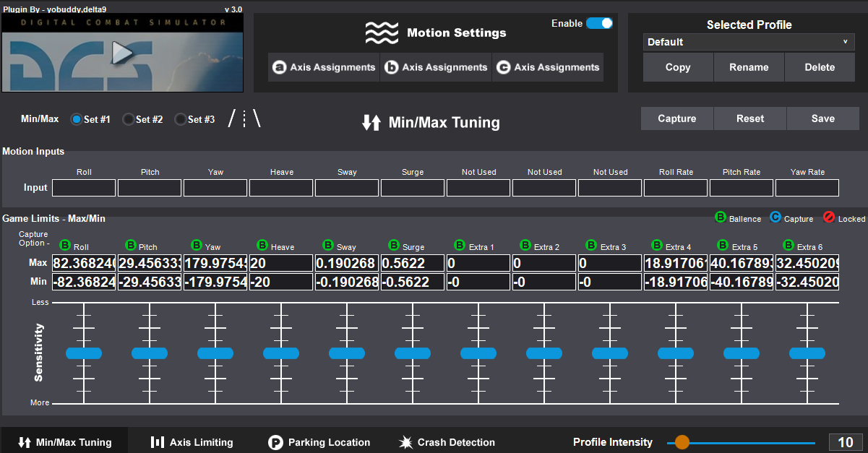This screenshot has width=868, height=453.
Task: Play the DCS simulator preview thumbnail
Action: [123, 53]
